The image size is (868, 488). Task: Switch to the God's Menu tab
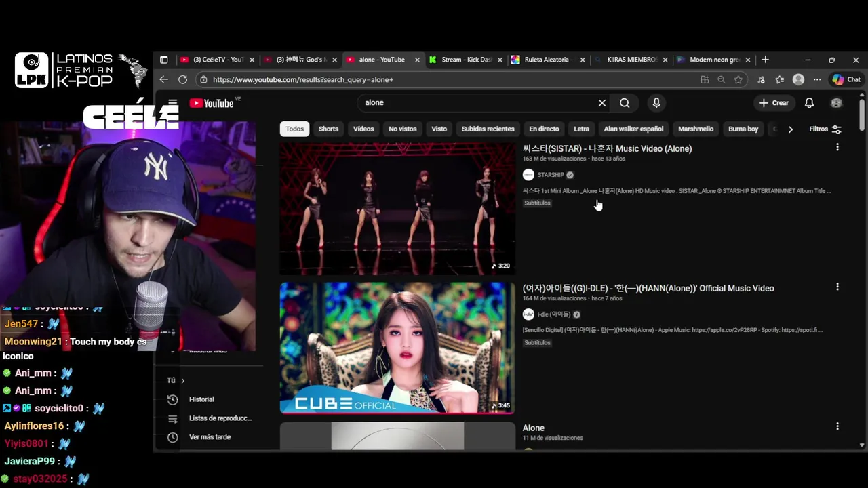[x=300, y=60]
